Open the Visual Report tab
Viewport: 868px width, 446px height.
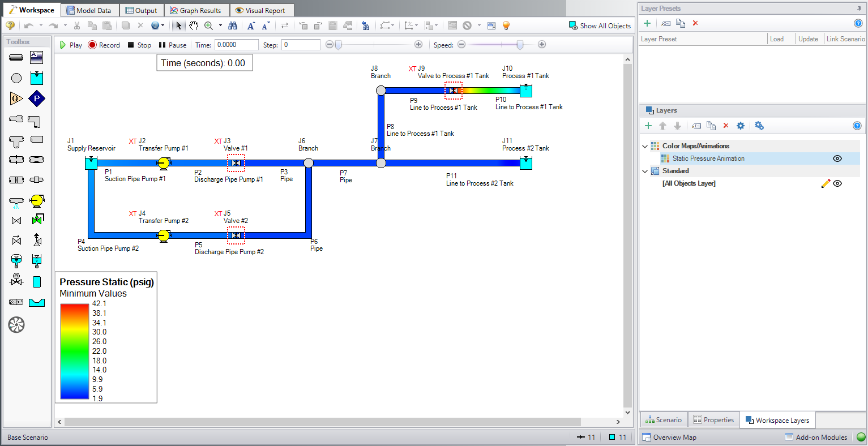pyautogui.click(x=262, y=10)
